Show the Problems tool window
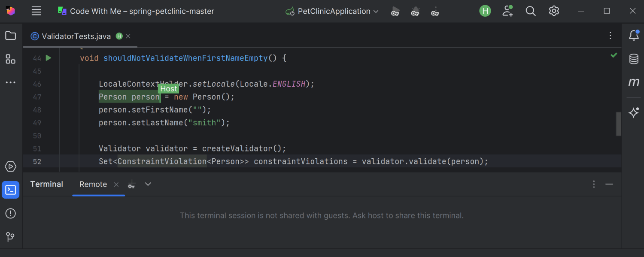Image resolution: width=644 pixels, height=257 pixels. tap(10, 213)
